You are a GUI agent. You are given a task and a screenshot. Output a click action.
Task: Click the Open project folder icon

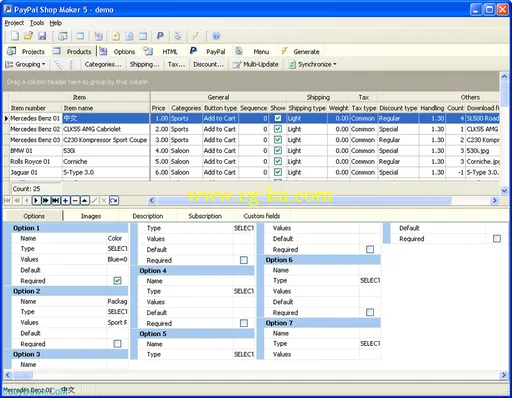[28, 36]
